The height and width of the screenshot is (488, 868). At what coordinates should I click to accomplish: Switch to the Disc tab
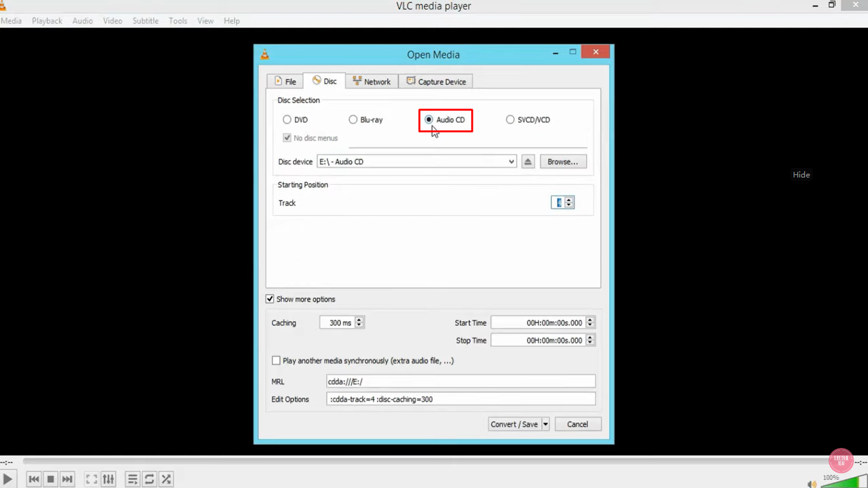pyautogui.click(x=324, y=81)
